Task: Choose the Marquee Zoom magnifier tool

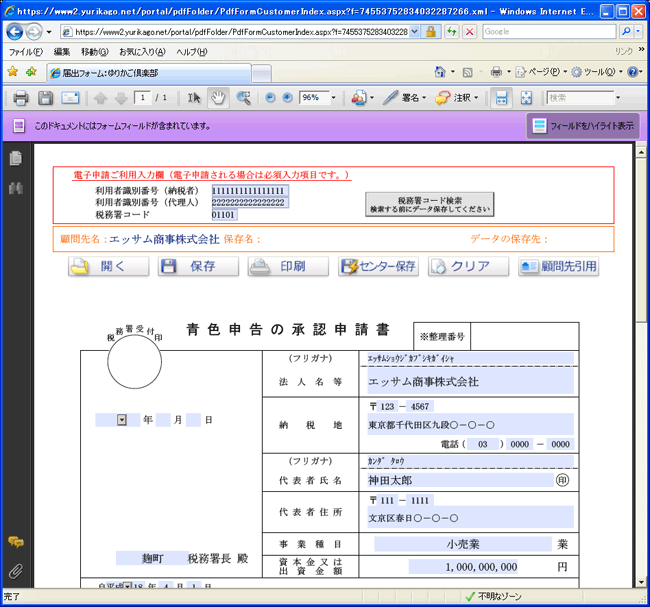Action: point(243,98)
